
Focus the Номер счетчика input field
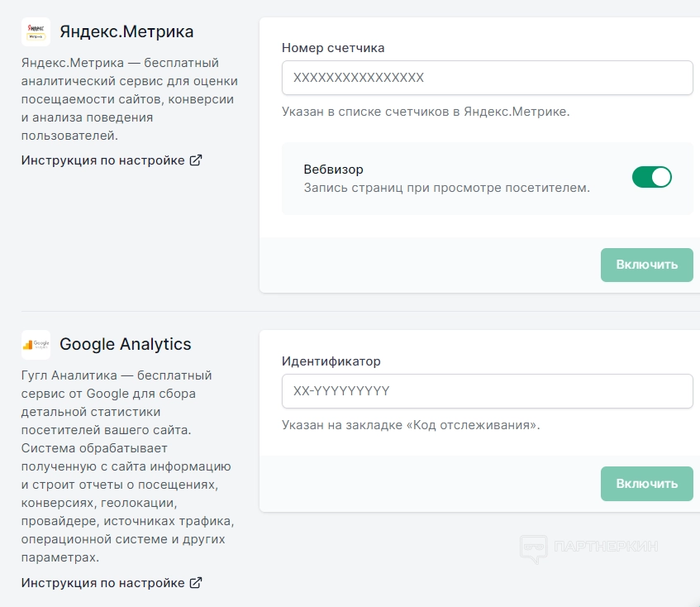[487, 79]
